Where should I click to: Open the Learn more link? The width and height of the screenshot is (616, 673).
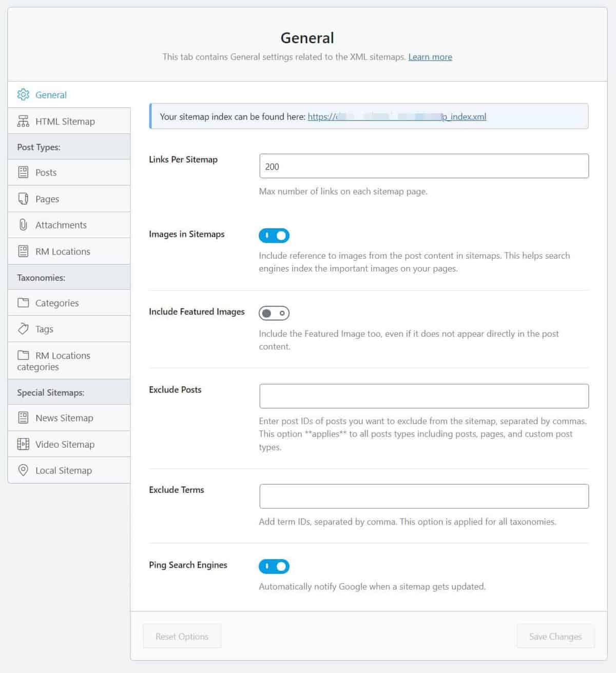click(430, 57)
